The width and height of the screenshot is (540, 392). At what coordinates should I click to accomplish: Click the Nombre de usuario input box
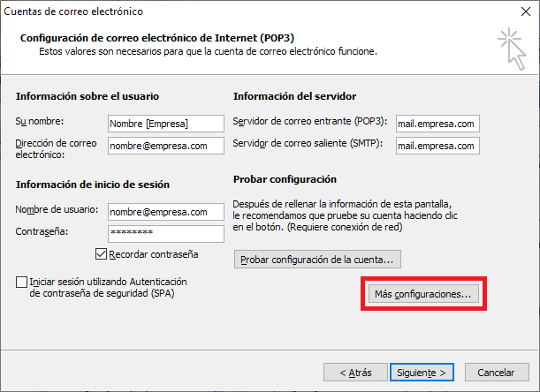coord(166,212)
